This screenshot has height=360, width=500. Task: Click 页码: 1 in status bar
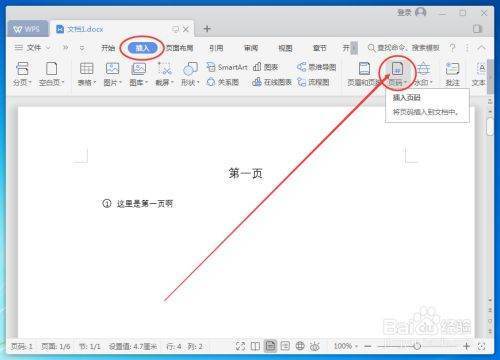click(x=22, y=346)
